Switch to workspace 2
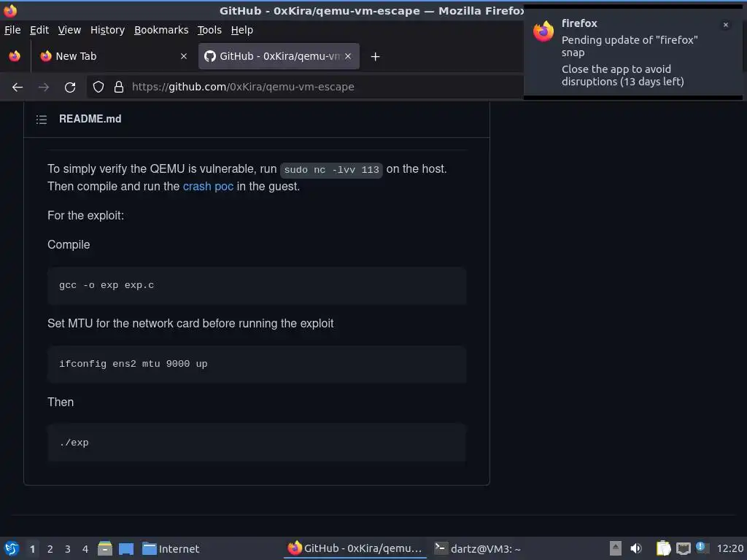The height and width of the screenshot is (560, 747). [50, 549]
